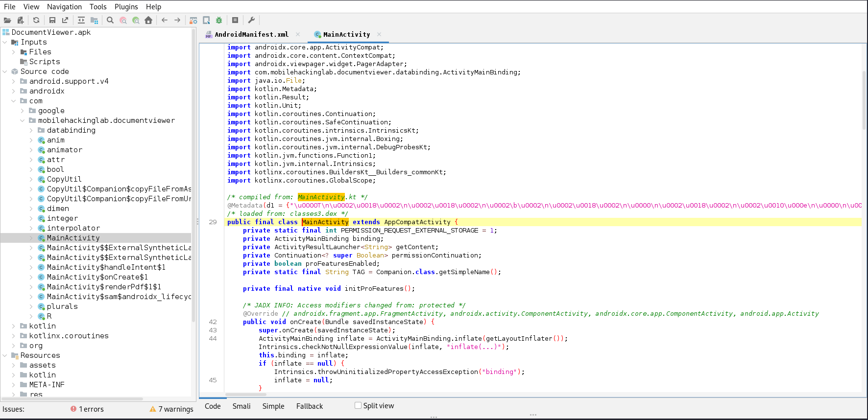The width and height of the screenshot is (868, 420).
Task: Click the 1 errors label
Action: pos(92,409)
